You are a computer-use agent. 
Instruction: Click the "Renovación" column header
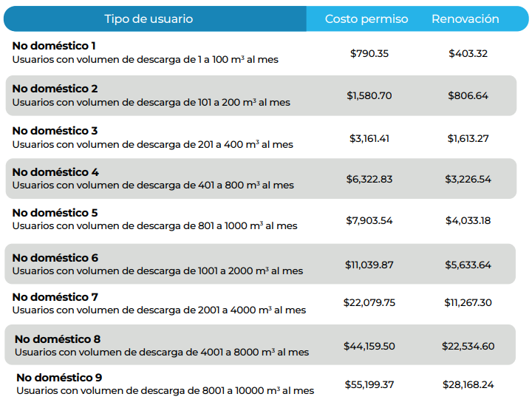pyautogui.click(x=465, y=18)
